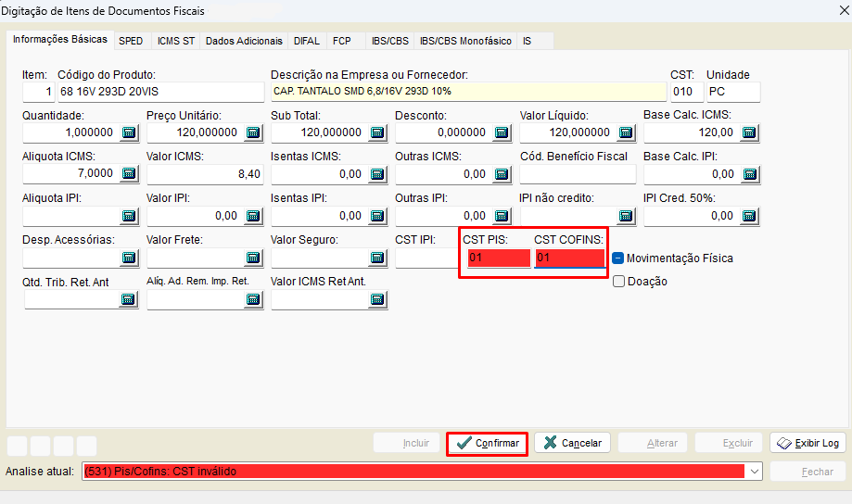
Task: Toggle the Movimentação Física checkbox
Action: point(619,258)
